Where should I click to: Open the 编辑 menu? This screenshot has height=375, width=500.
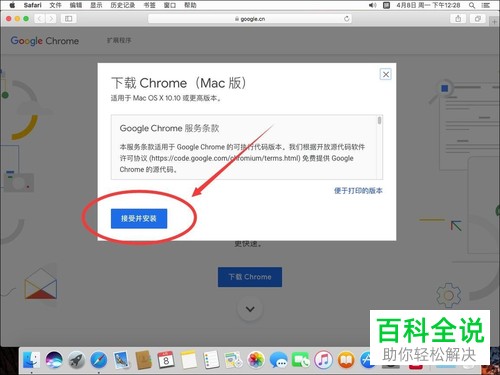point(76,5)
